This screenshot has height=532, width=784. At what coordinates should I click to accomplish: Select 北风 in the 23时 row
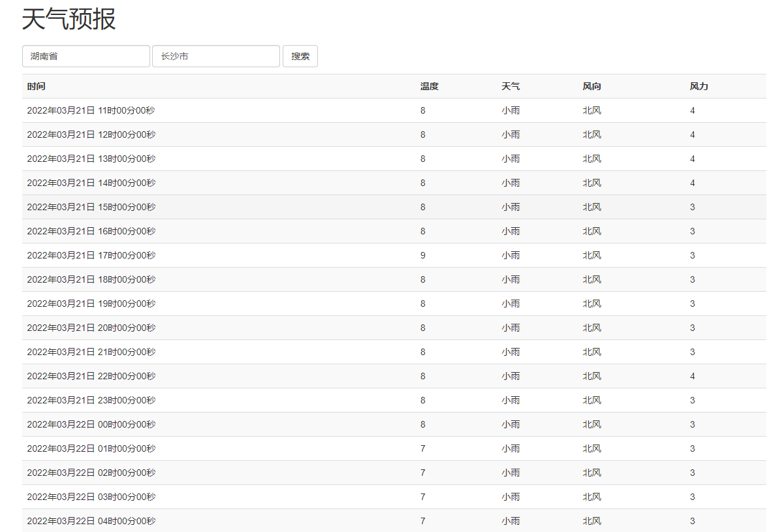(x=592, y=400)
